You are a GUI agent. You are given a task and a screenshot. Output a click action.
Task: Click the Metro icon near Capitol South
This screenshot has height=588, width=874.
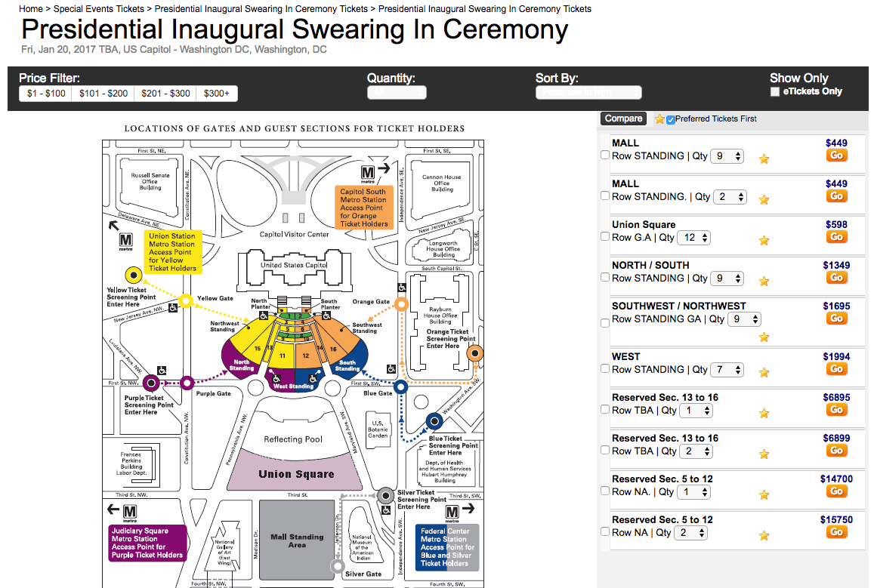click(368, 174)
